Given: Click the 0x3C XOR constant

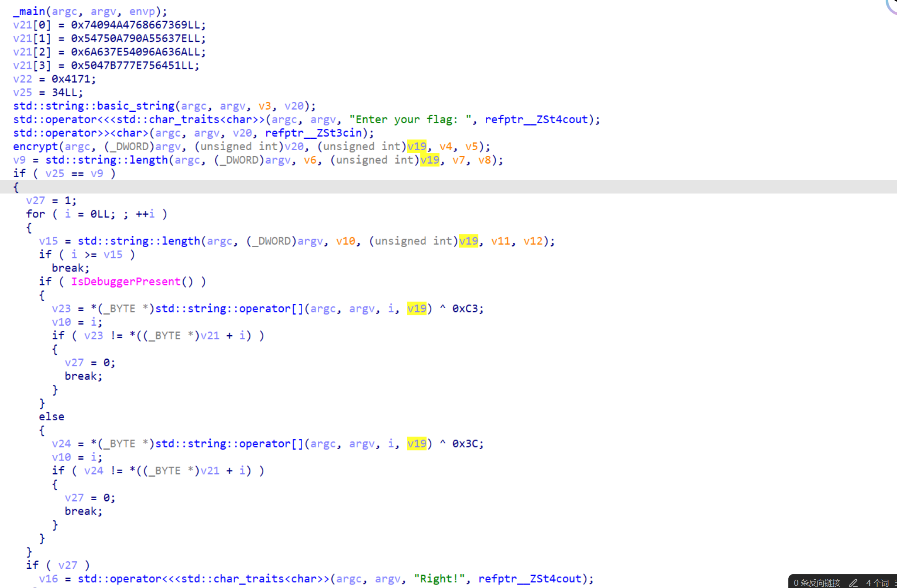Looking at the screenshot, I should pos(465,444).
